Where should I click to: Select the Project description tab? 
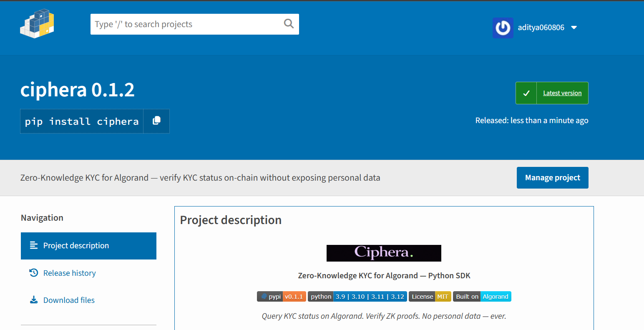(x=88, y=246)
